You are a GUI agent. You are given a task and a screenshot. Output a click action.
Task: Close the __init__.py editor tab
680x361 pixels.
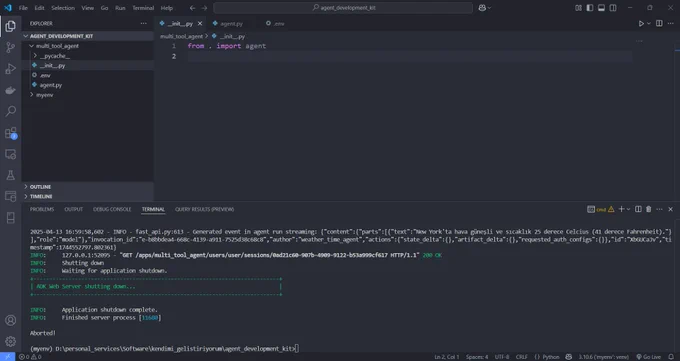point(200,23)
